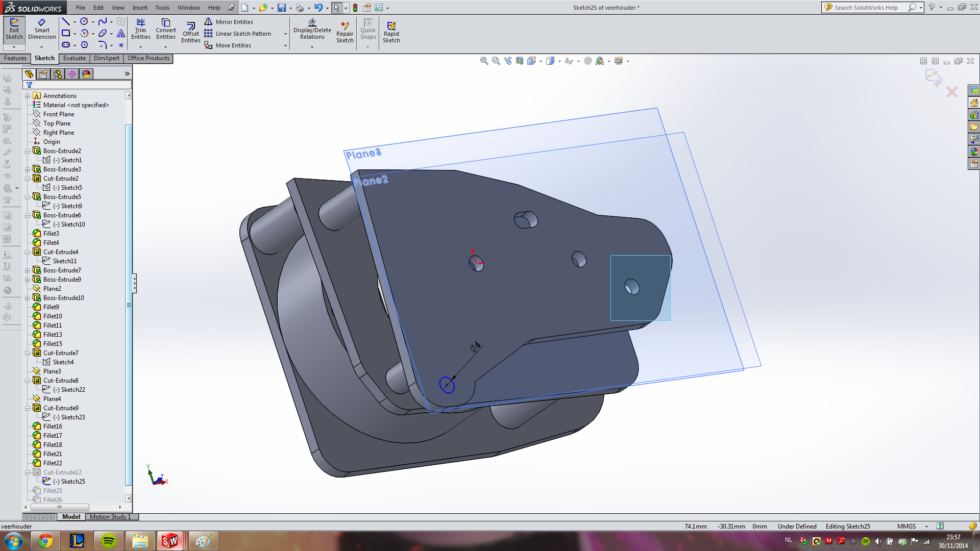This screenshot has height=551, width=980.
Task: Open the Tools menu
Action: [x=162, y=8]
